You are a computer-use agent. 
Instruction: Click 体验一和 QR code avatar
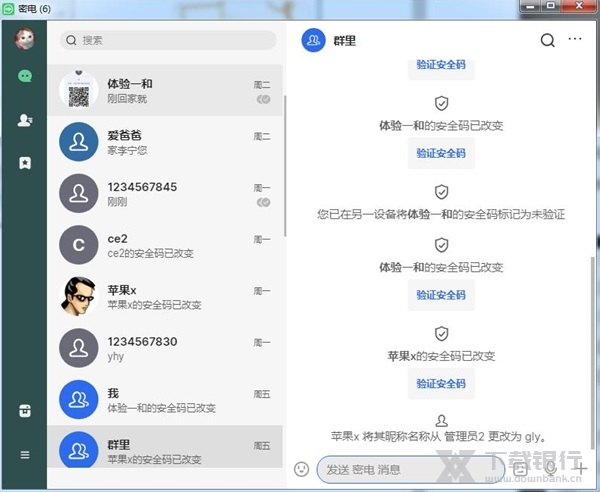point(79,90)
